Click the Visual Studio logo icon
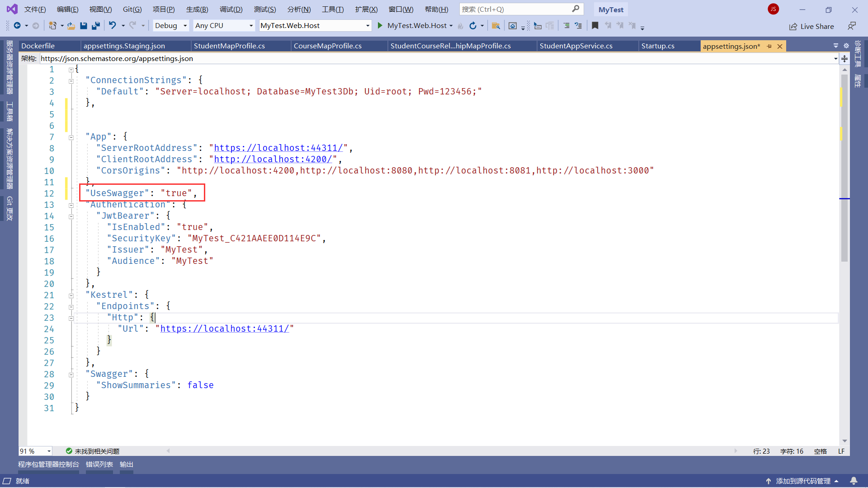This screenshot has width=868, height=488. pos(12,9)
